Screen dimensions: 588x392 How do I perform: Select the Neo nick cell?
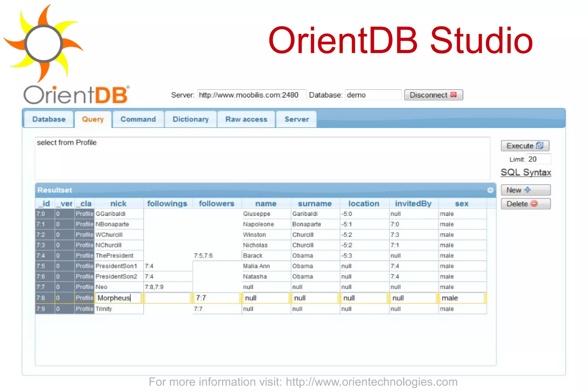click(x=119, y=287)
